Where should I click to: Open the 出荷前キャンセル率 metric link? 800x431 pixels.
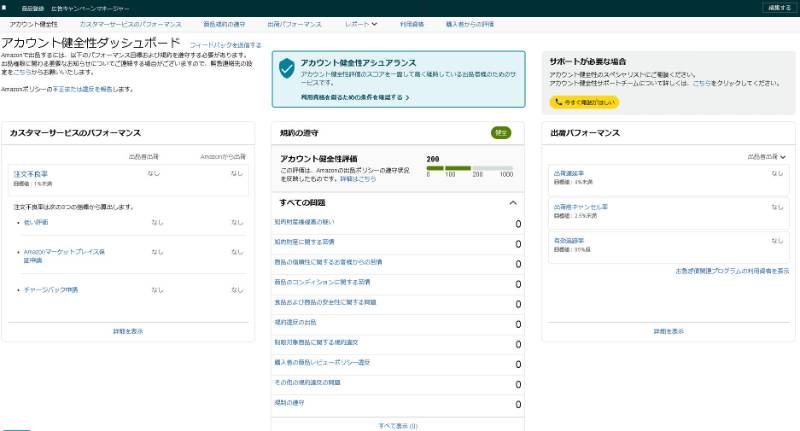tap(581, 207)
